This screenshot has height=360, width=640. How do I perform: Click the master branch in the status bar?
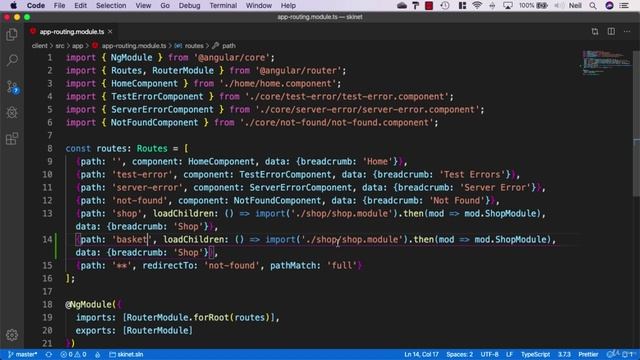point(23,354)
